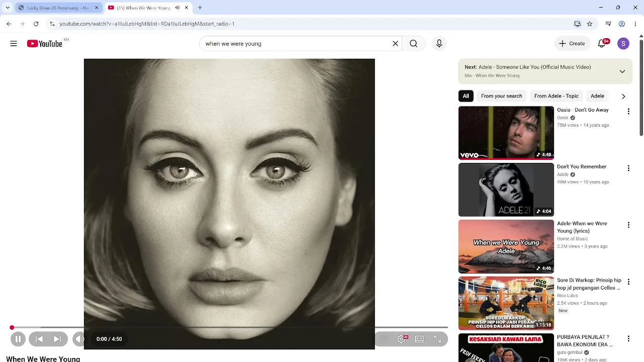Select the From your search chip

click(x=502, y=96)
